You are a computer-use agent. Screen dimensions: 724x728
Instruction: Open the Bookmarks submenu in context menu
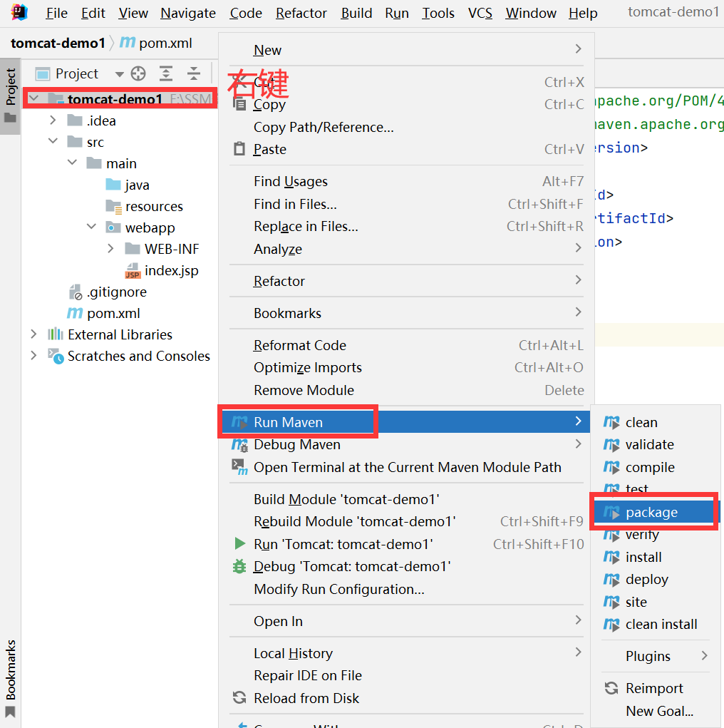point(407,313)
